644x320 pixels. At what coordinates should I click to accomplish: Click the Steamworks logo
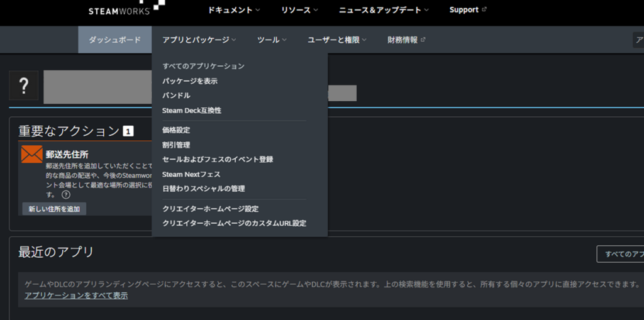point(119,9)
